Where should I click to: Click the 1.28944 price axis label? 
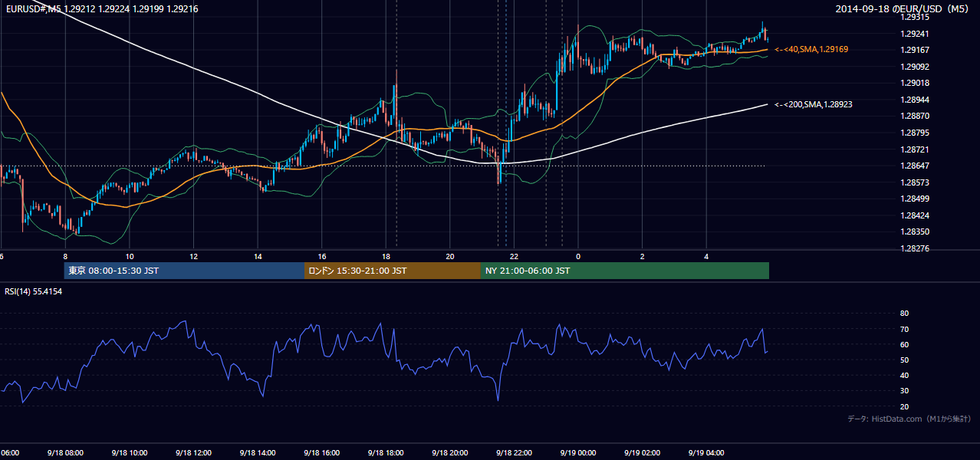pos(915,100)
